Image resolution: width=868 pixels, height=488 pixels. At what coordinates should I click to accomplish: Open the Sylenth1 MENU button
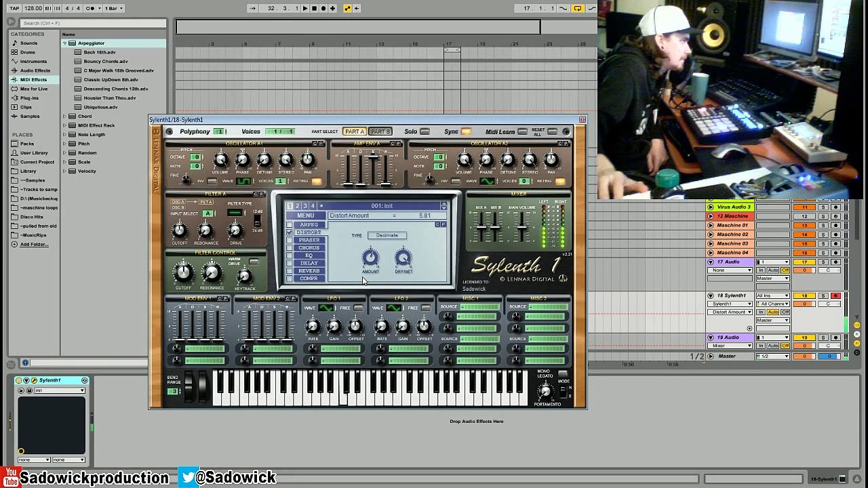pyautogui.click(x=305, y=216)
